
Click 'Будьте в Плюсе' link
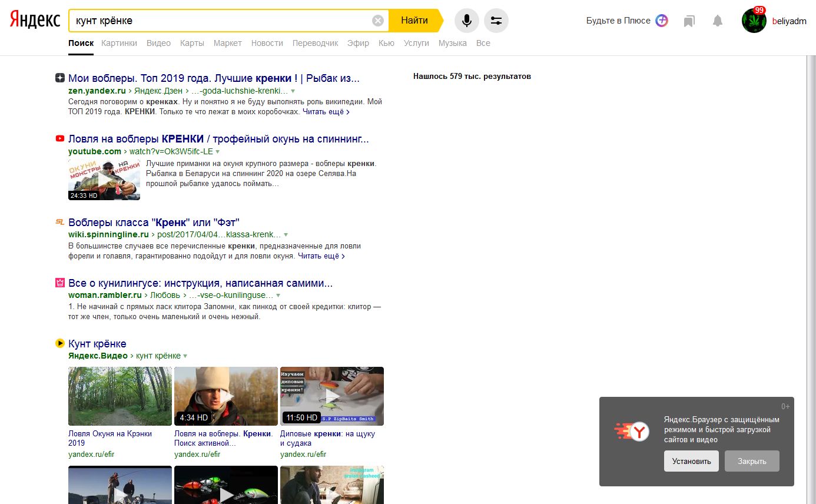point(618,21)
